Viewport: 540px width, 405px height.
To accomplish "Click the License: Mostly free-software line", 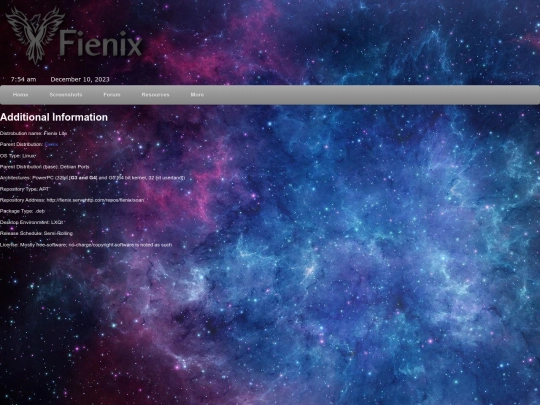I will [x=86, y=245].
